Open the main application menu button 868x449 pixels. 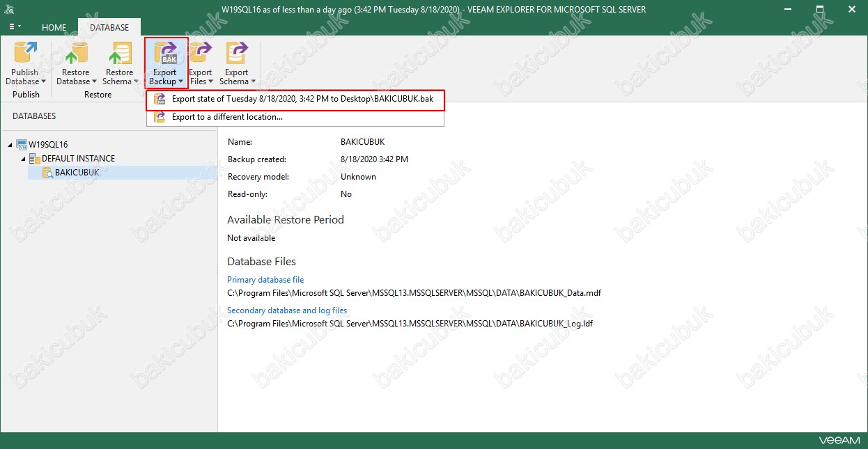click(x=15, y=27)
